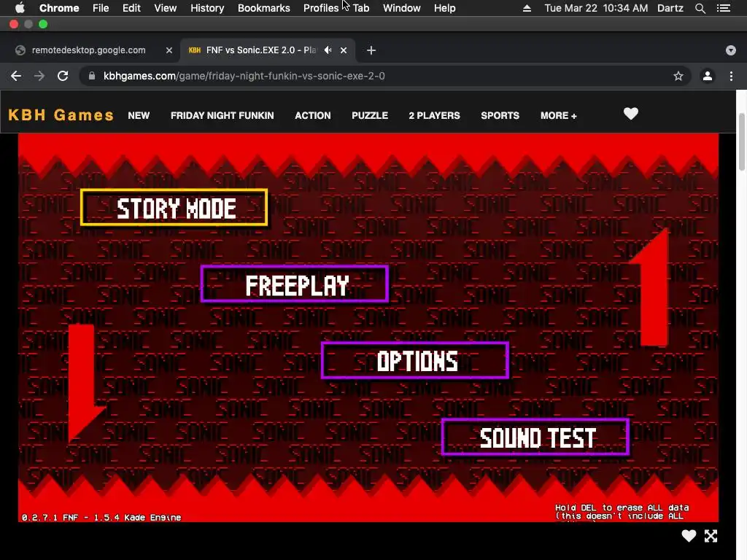This screenshot has width=747, height=560.
Task: Go back to previous page
Action: click(16, 76)
